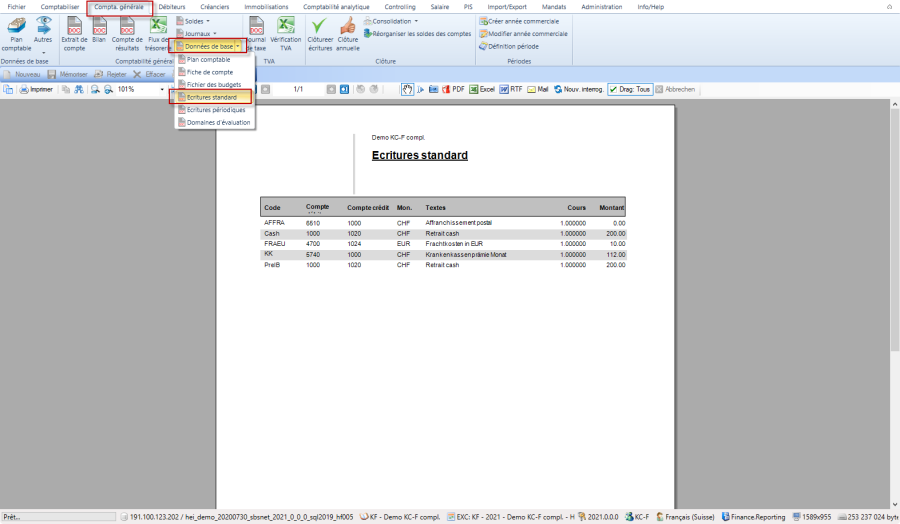Click the Abbrechen button
This screenshot has width=900, height=524.
click(x=676, y=90)
